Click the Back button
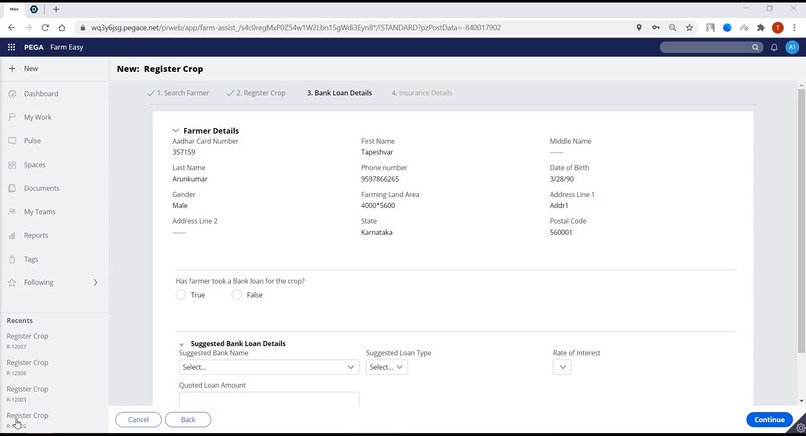 [x=188, y=420]
